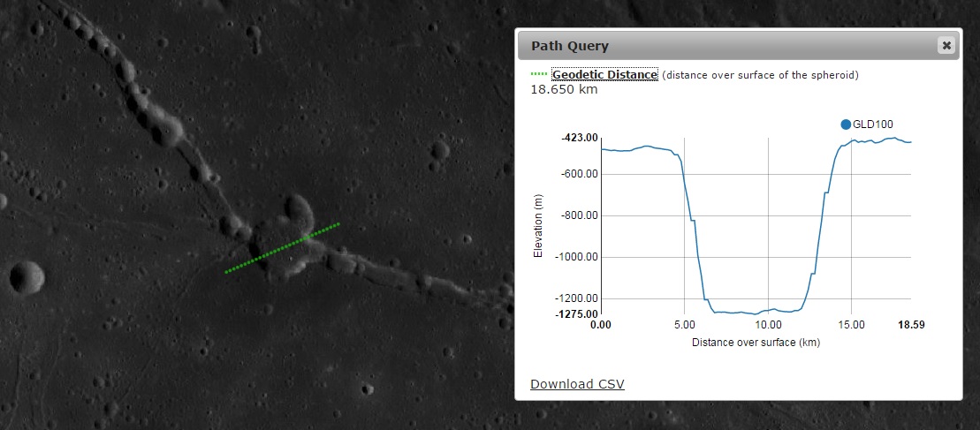Click the 0.00 start distance axis label

(x=601, y=326)
